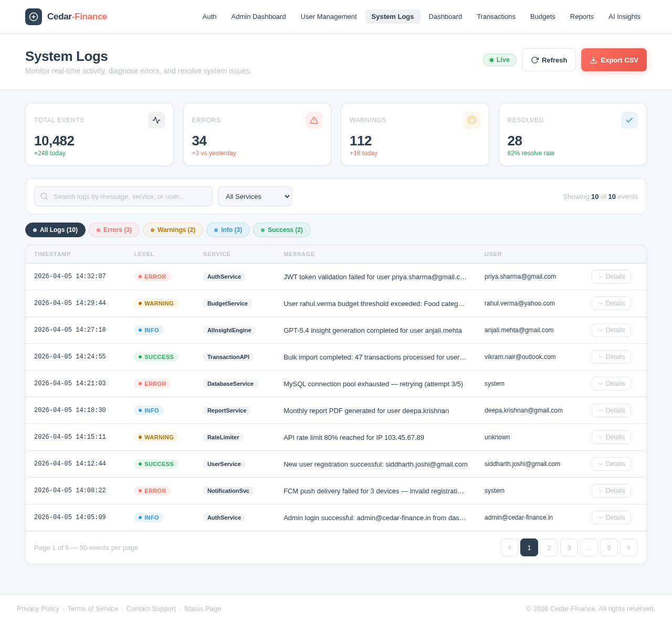Go to the AI Insights nav item
Screen dimensions: 672x623
click(x=624, y=17)
